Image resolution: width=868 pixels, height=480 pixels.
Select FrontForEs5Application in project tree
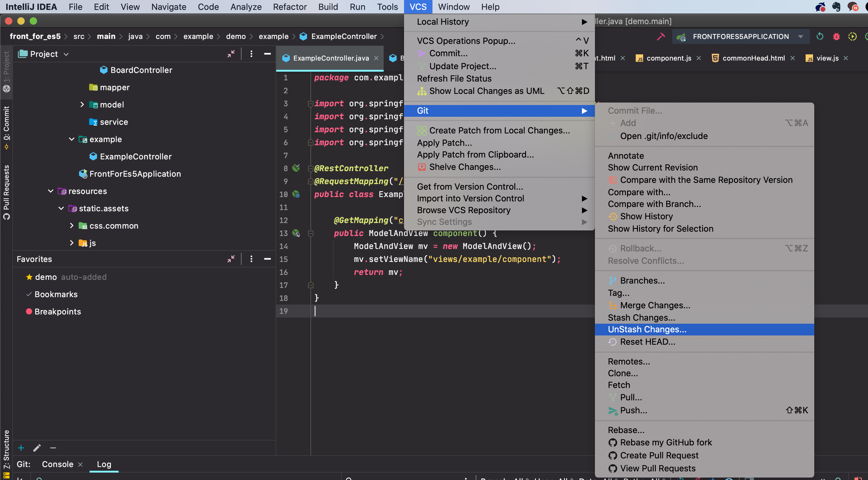tap(130, 174)
